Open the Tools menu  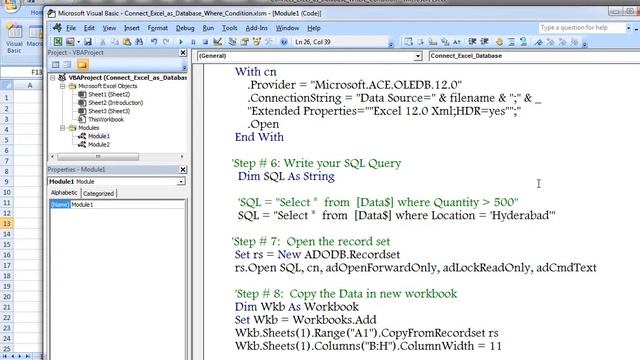click(229, 28)
